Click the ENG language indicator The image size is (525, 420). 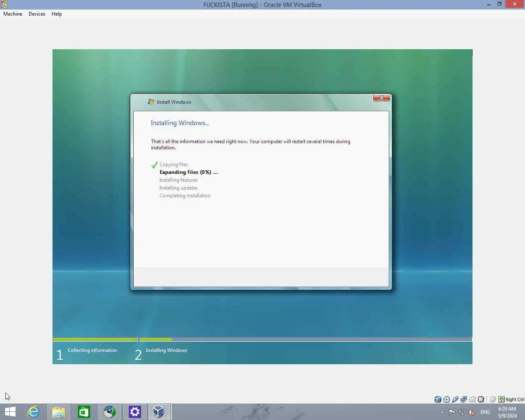[x=485, y=412]
